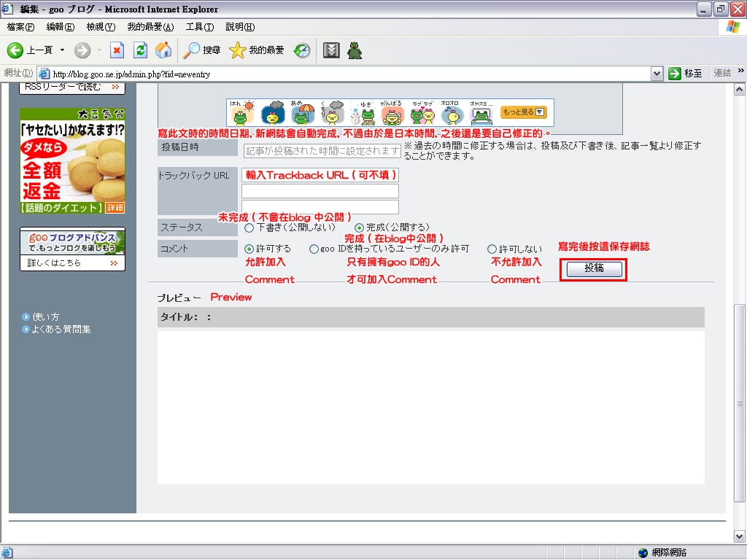Select 完成 (publish) status radio button
This screenshot has height=560, width=747.
pyautogui.click(x=359, y=228)
